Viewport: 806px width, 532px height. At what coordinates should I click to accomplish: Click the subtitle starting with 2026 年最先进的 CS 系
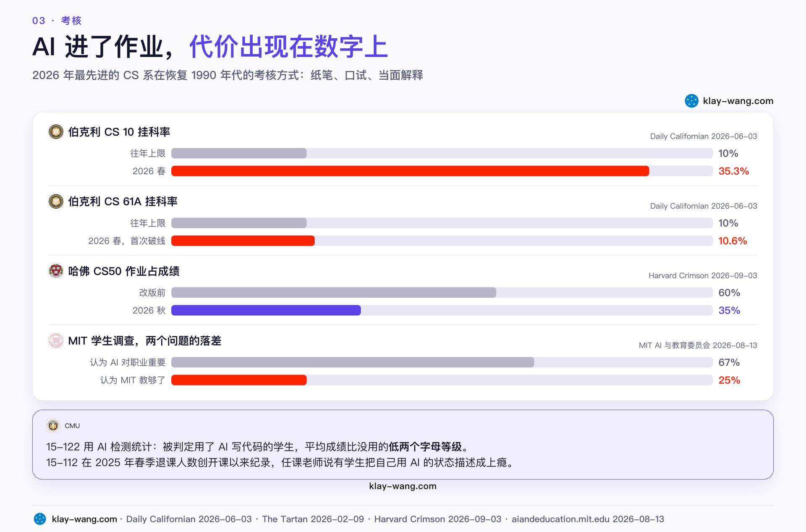228,75
